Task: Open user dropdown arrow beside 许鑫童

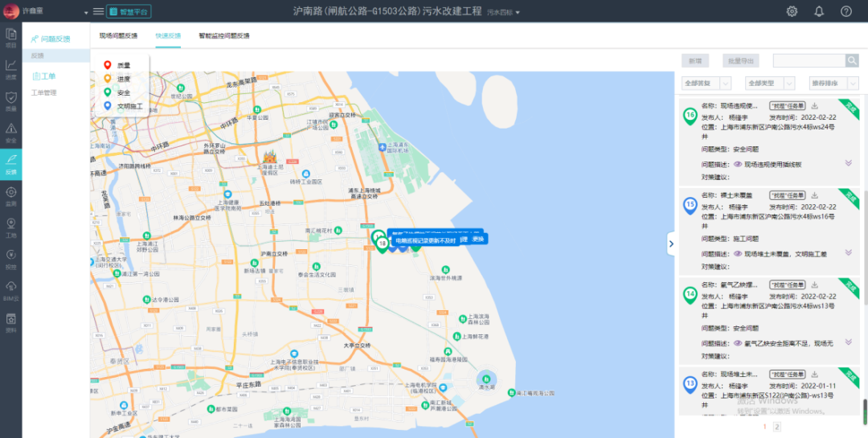Action: [86, 12]
